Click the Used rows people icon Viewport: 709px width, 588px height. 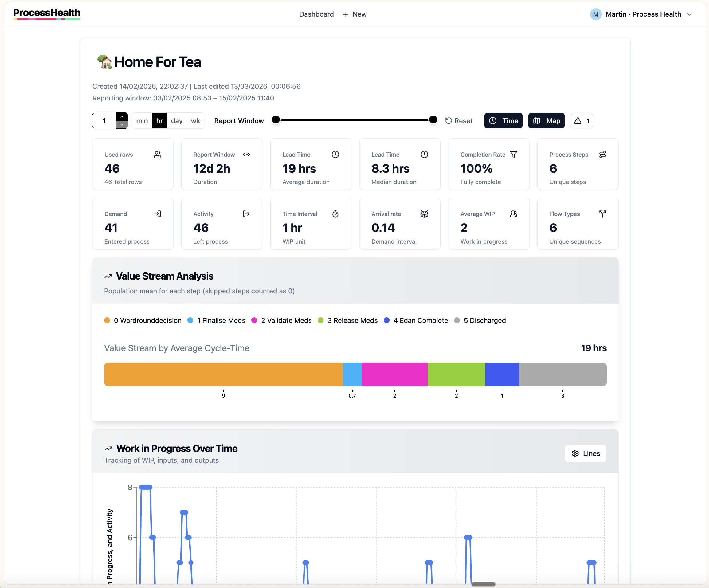[x=157, y=154]
